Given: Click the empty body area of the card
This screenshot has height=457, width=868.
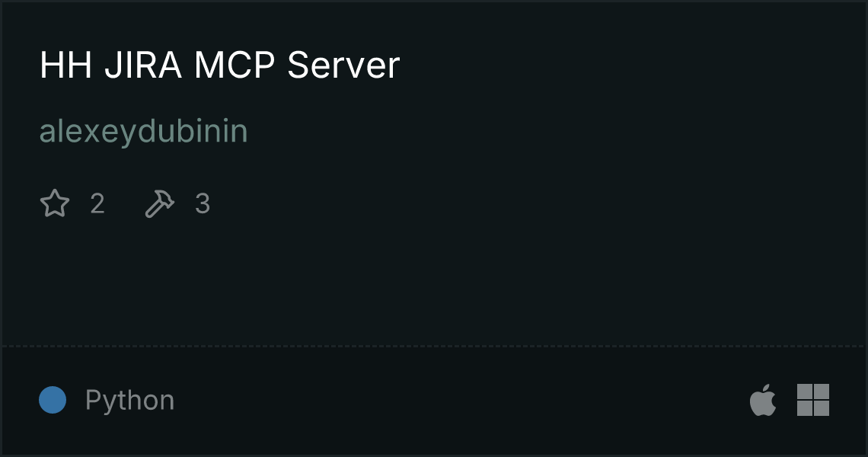Looking at the screenshot, I should [x=434, y=277].
